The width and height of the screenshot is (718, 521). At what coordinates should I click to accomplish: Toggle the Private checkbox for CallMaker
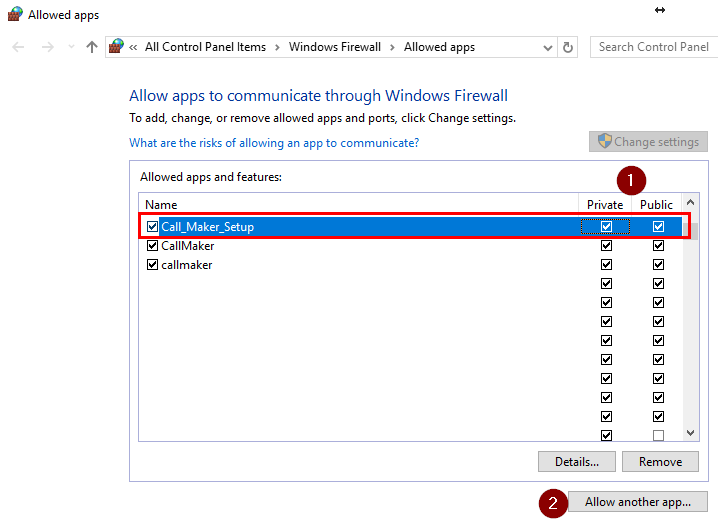tap(606, 246)
